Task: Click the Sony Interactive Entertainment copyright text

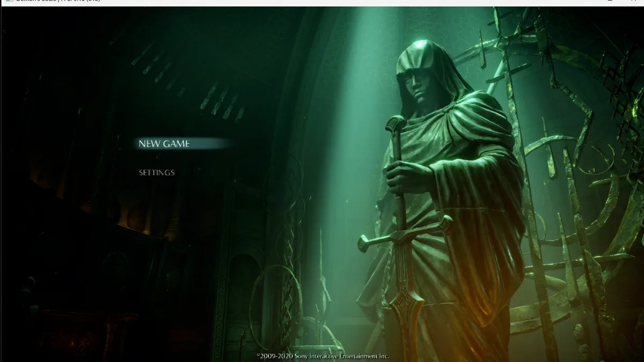Action: click(323, 356)
